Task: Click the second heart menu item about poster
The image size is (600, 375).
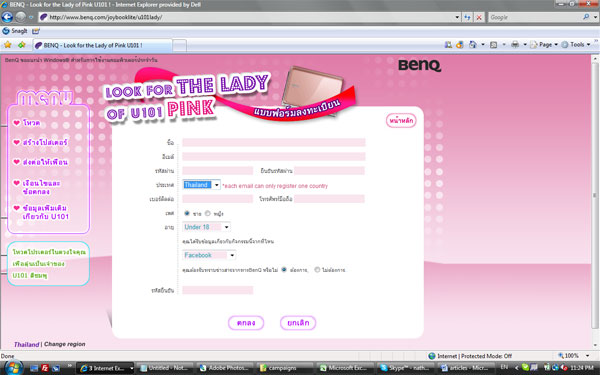Action: (x=40, y=142)
